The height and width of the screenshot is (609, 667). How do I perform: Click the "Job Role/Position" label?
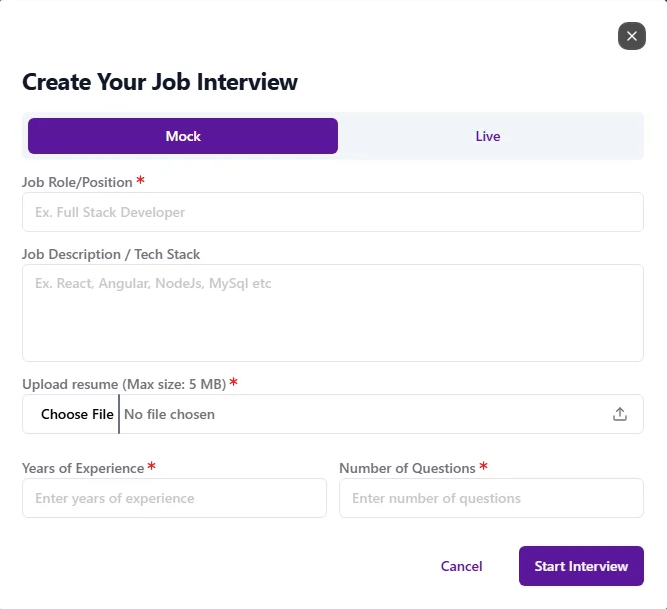click(x=77, y=183)
